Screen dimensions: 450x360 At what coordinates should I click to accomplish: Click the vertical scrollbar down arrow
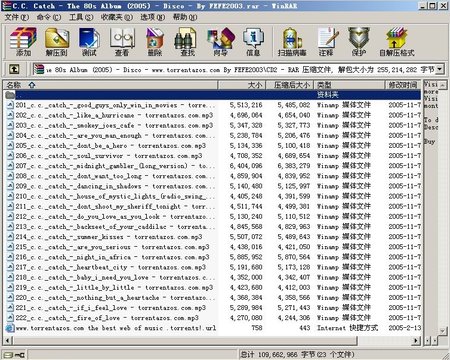pyautogui.click(x=443, y=331)
